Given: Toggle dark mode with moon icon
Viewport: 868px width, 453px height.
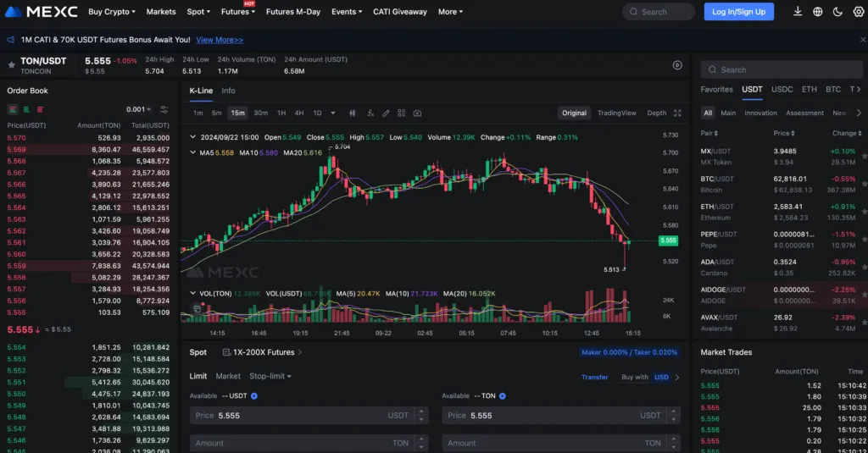Looking at the screenshot, I should [x=837, y=12].
